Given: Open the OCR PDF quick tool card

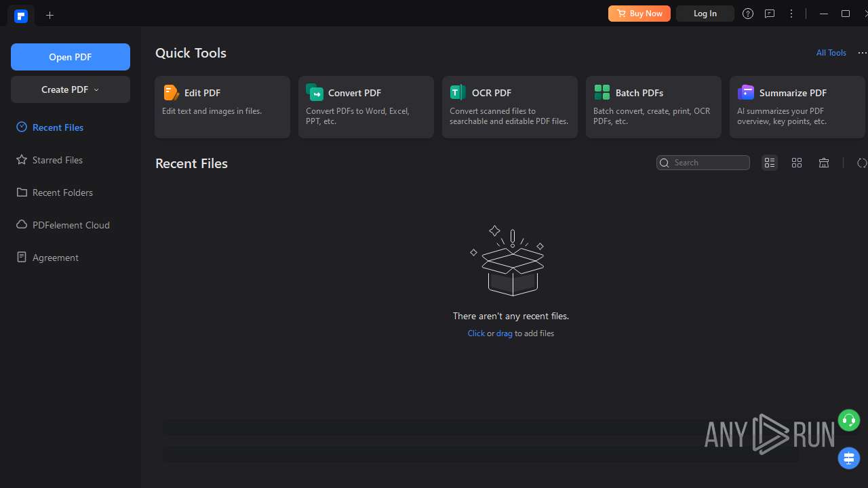Looking at the screenshot, I should pos(510,107).
